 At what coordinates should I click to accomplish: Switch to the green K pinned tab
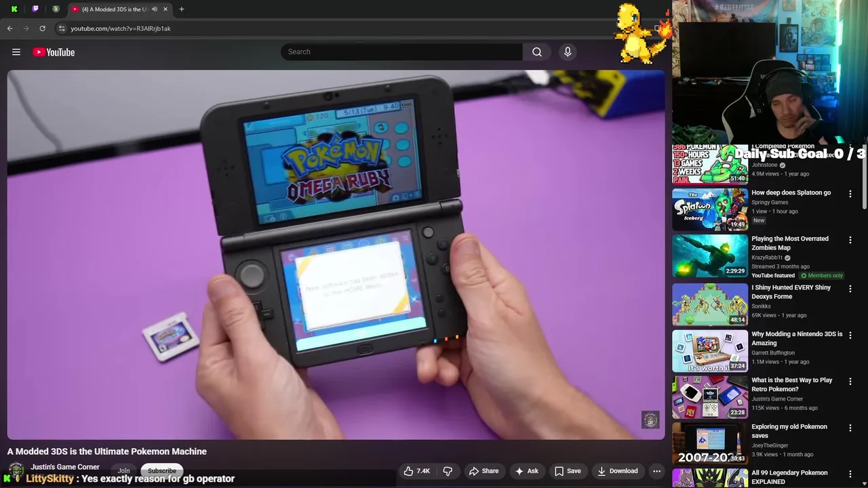pyautogui.click(x=15, y=9)
